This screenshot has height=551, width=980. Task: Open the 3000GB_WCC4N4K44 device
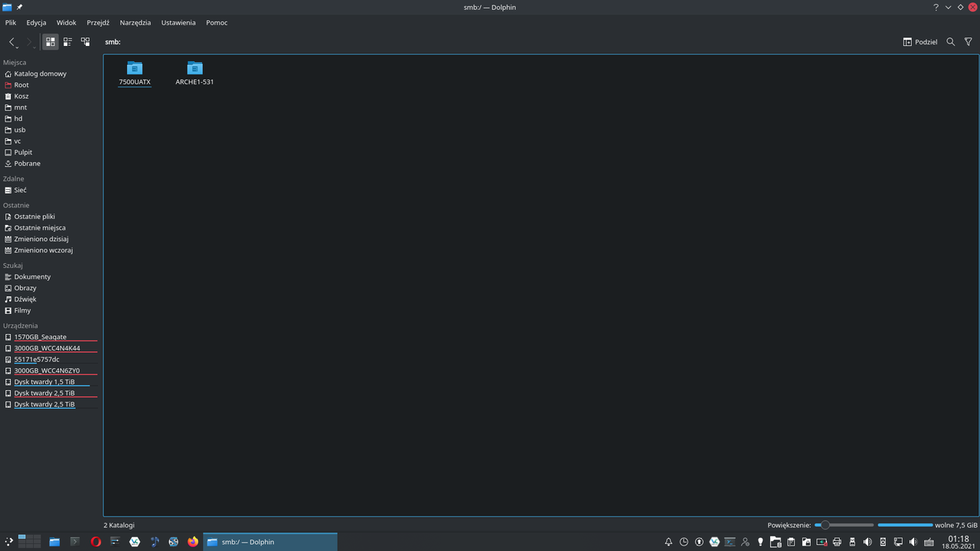(51, 348)
